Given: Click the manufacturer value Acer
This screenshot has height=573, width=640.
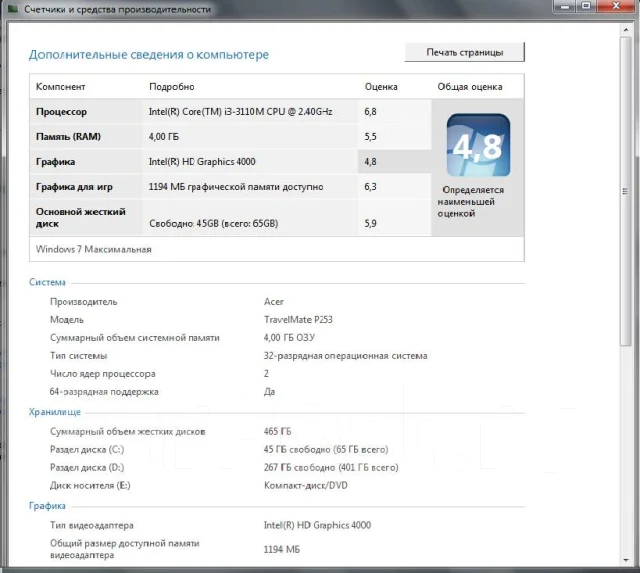Looking at the screenshot, I should (x=273, y=302).
